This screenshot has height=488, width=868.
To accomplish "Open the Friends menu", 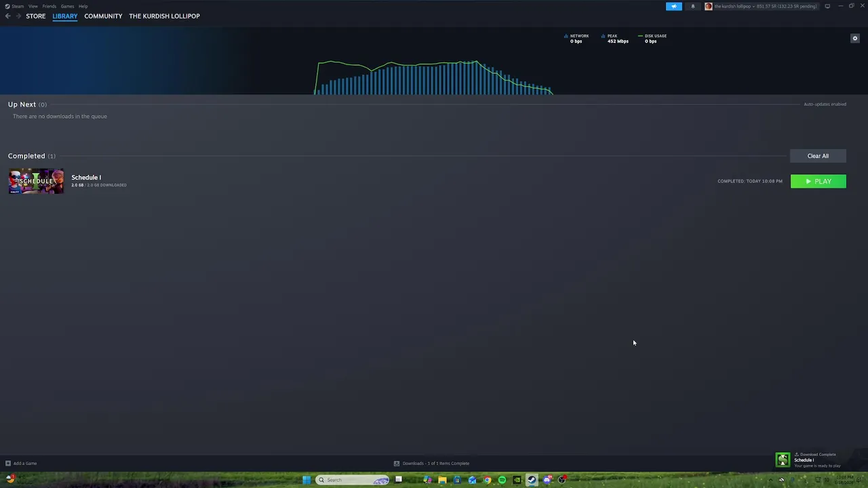I will coord(50,6).
